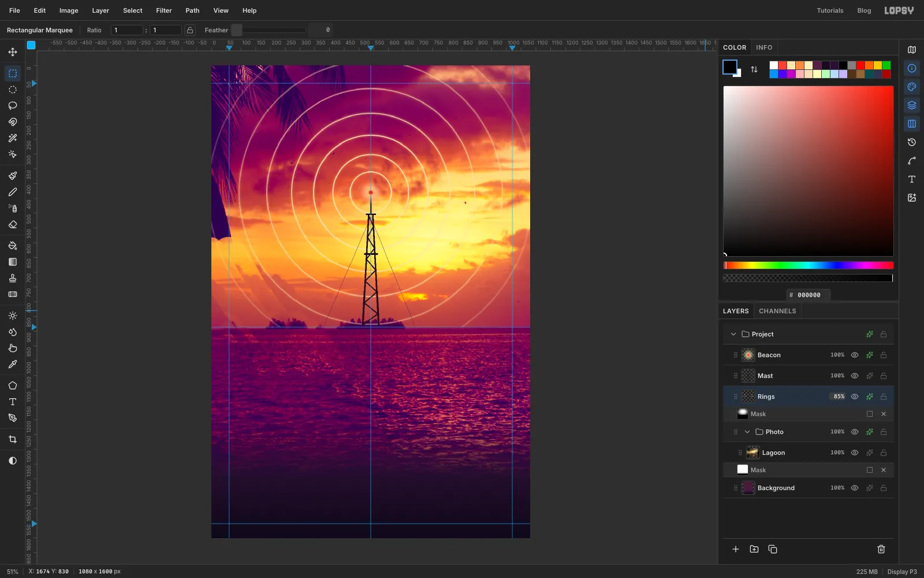Toggle the ratio lock icon
924x578 pixels.
pyautogui.click(x=190, y=30)
